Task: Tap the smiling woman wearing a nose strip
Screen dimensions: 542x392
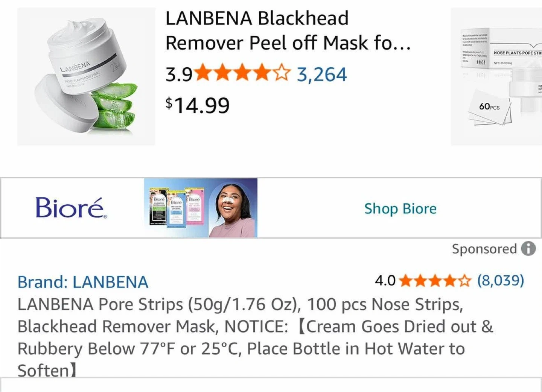Action: pos(232,209)
